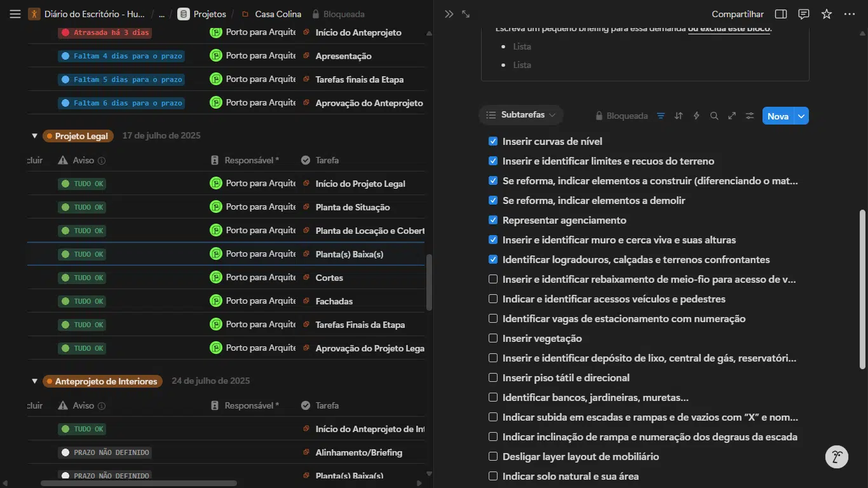Screen dimensions: 868x488
Task: Check 'Inserir vegetação'
Action: (493, 338)
